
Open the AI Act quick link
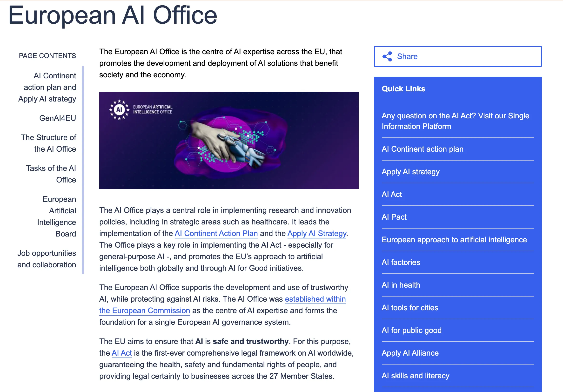tap(392, 194)
